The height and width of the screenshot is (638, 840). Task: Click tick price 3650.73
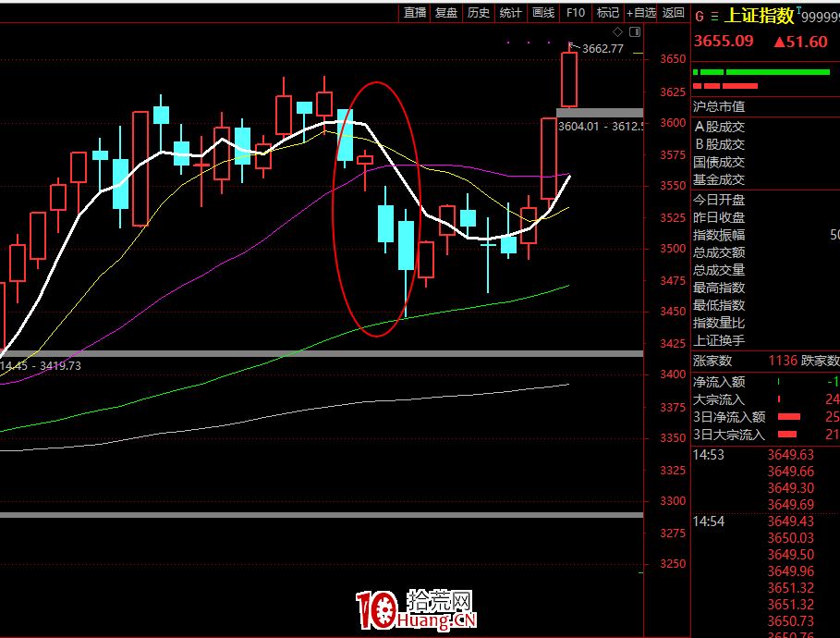click(790, 621)
